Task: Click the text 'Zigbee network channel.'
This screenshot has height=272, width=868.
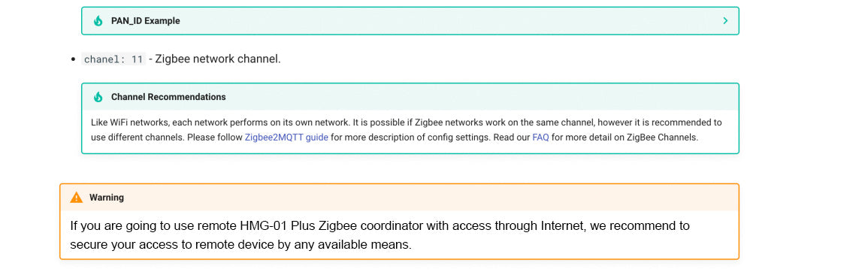Action: pos(217,59)
